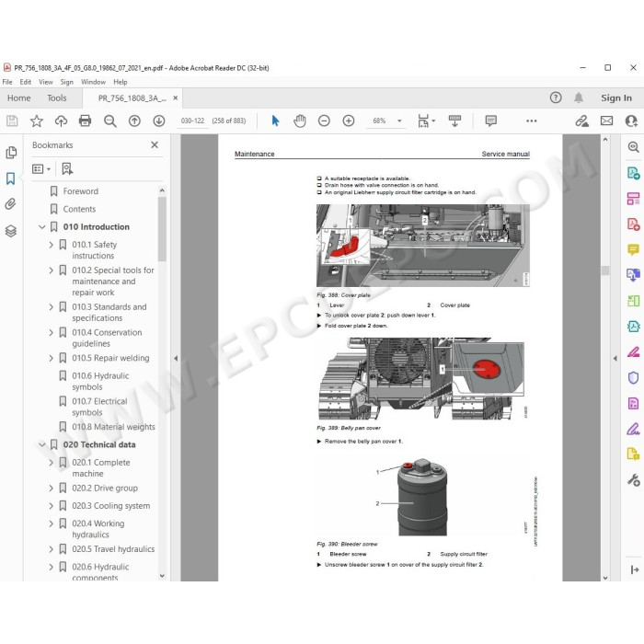Open more tools ellipsis
Viewport: 644px width, 644px height.
pyautogui.click(x=532, y=121)
